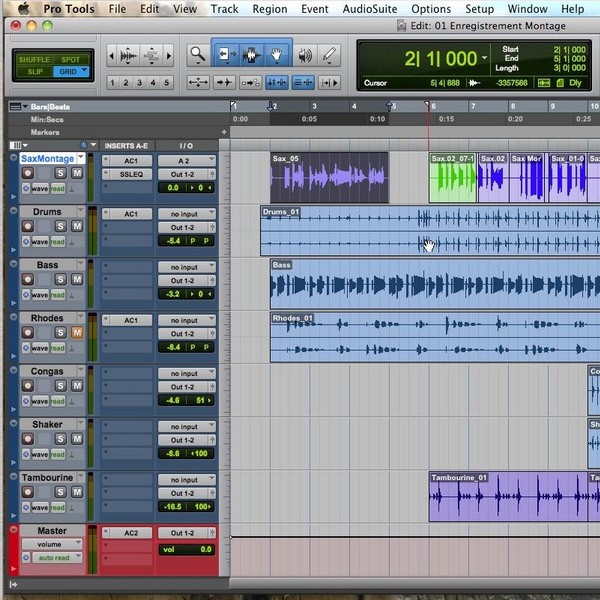Select the Zoomer magnifying glass tool
Image resolution: width=600 pixels, height=600 pixels.
tap(198, 54)
